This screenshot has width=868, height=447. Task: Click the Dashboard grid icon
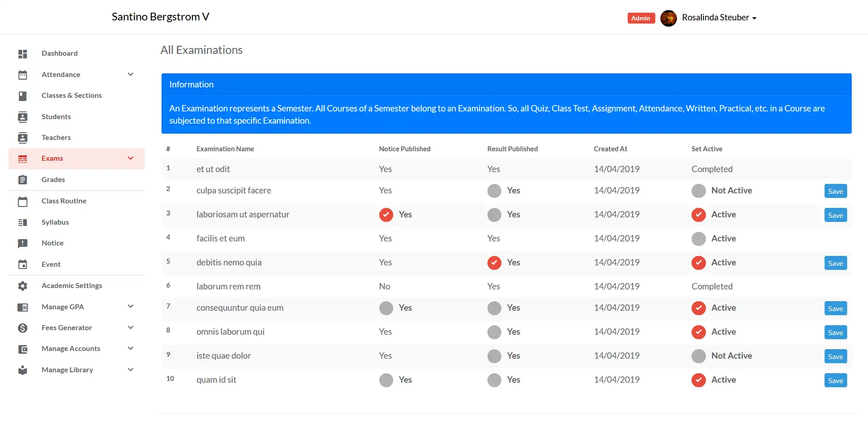click(x=23, y=54)
